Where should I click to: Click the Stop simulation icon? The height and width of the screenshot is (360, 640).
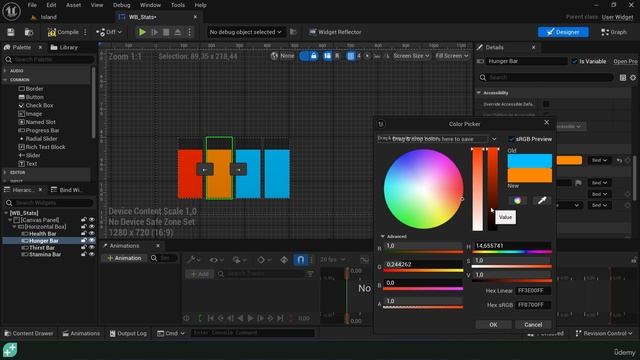point(166,32)
